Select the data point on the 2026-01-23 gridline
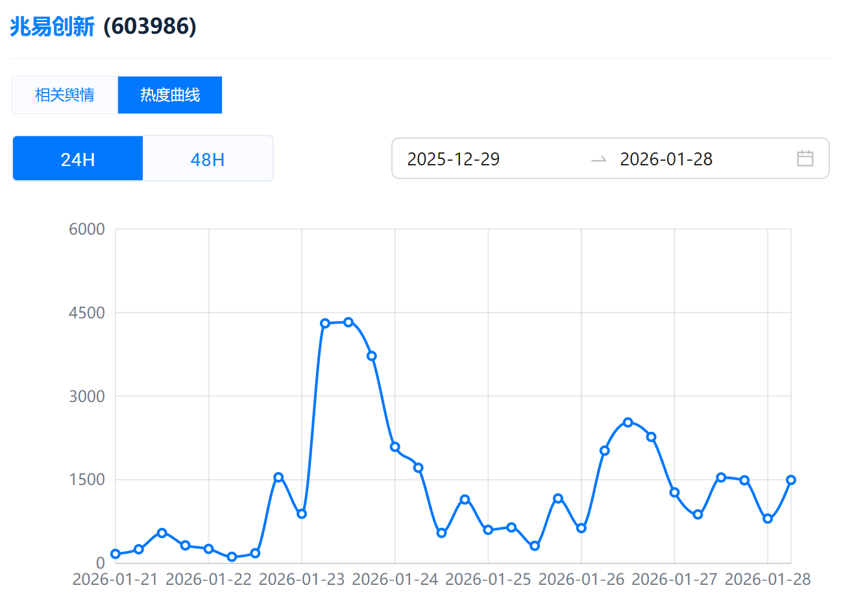 [x=302, y=514]
